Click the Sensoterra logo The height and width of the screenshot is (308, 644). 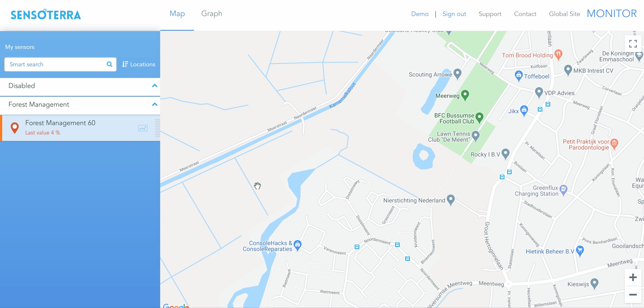pos(46,15)
